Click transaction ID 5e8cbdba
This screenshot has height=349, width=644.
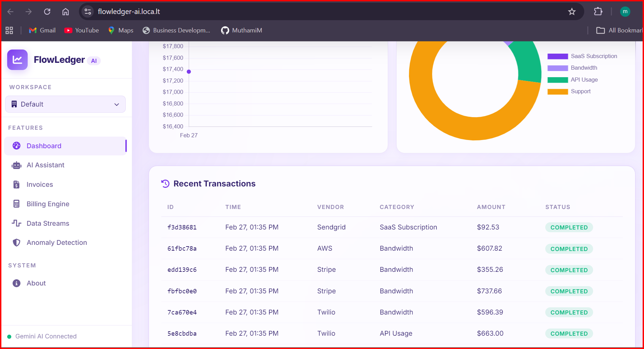[x=182, y=334]
